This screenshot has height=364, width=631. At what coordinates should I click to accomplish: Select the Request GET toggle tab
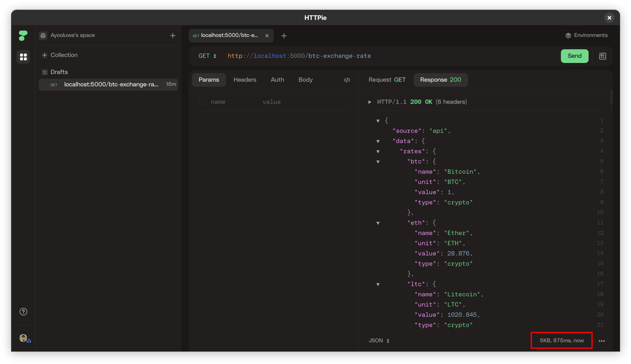387,80
